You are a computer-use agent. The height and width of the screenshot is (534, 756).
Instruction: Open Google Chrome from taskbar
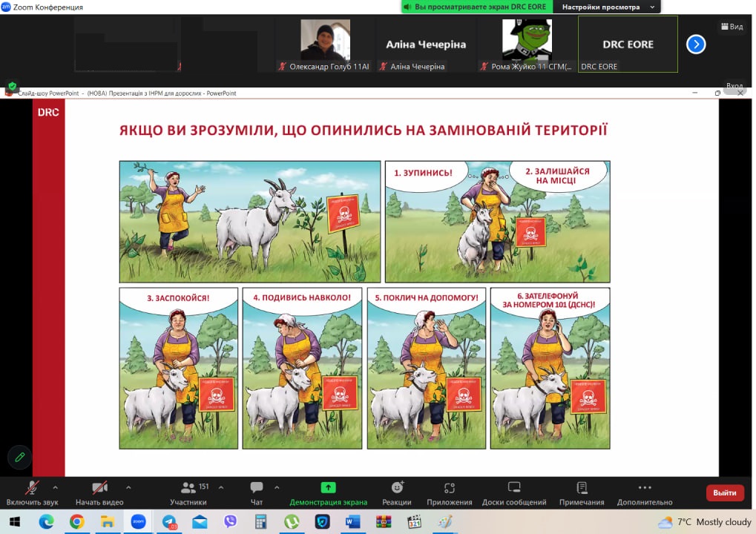[76, 522]
